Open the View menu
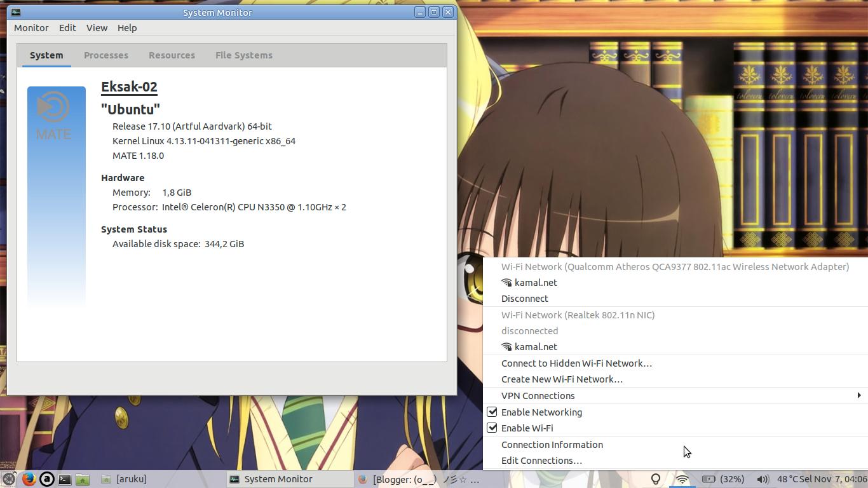Image resolution: width=868 pixels, height=488 pixels. point(97,28)
